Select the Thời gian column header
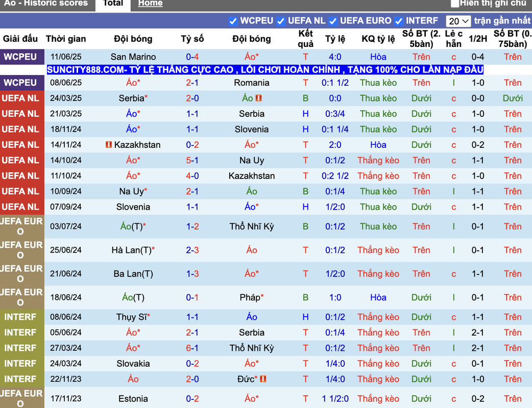The image size is (532, 408). click(66, 39)
